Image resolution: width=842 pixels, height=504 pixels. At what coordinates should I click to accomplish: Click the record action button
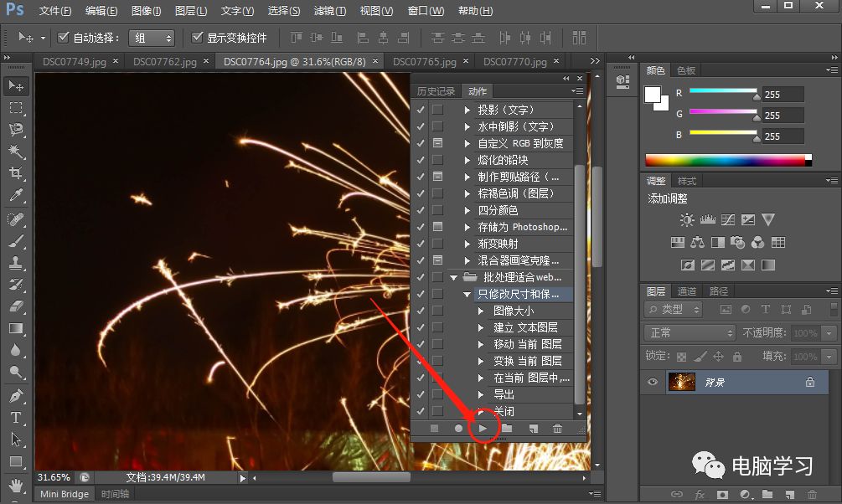458,429
